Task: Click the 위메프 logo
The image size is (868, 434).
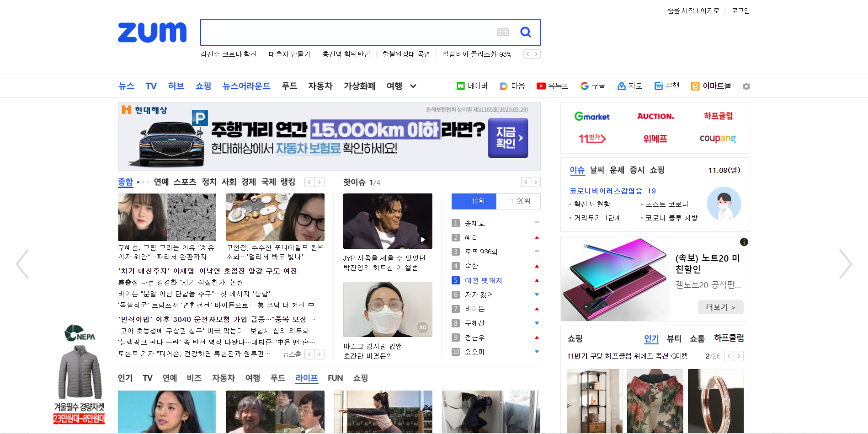Action: pos(655,138)
